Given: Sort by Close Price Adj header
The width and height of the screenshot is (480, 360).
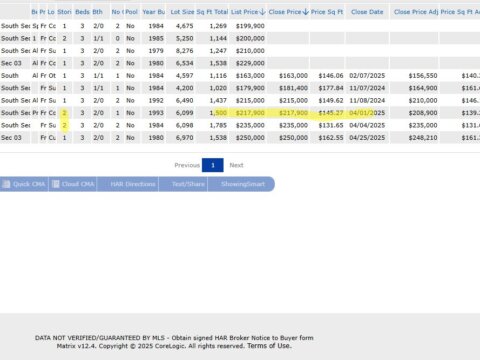Looking at the screenshot, I should (416, 12).
